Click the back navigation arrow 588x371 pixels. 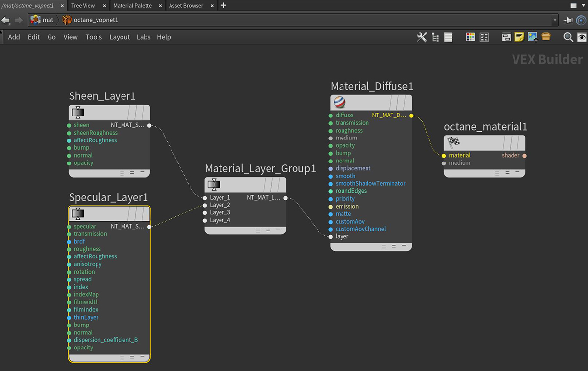click(6, 20)
